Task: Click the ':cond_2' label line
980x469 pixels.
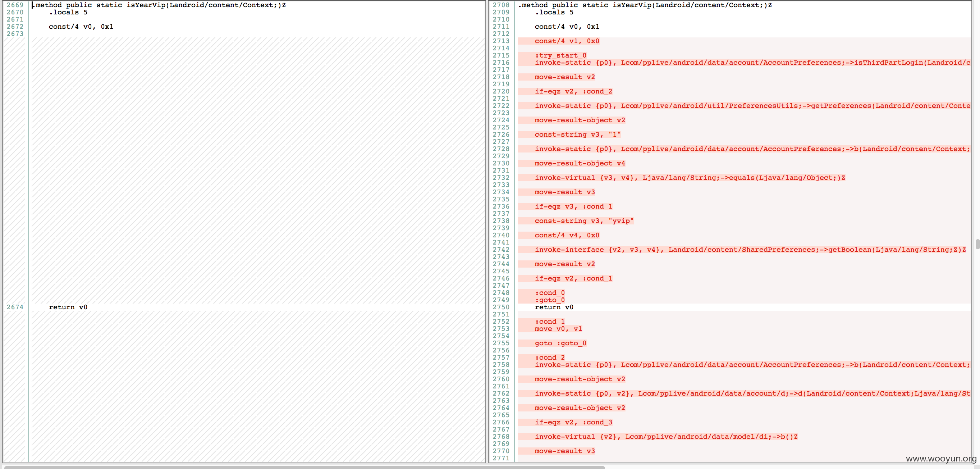Action: click(x=550, y=358)
